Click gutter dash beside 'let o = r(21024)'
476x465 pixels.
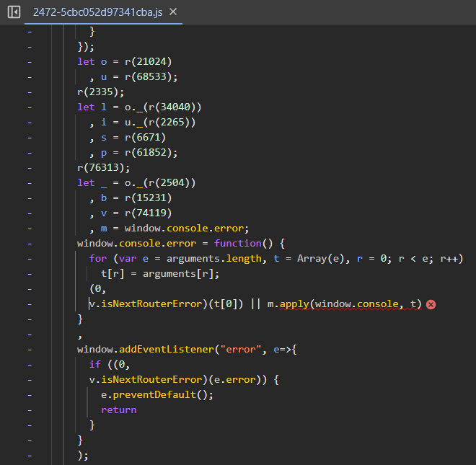coord(30,62)
